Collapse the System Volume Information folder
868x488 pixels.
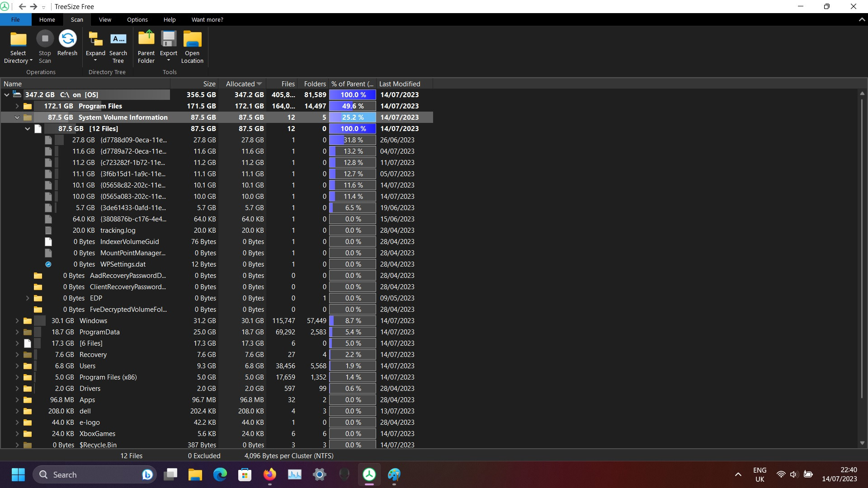pos(17,117)
